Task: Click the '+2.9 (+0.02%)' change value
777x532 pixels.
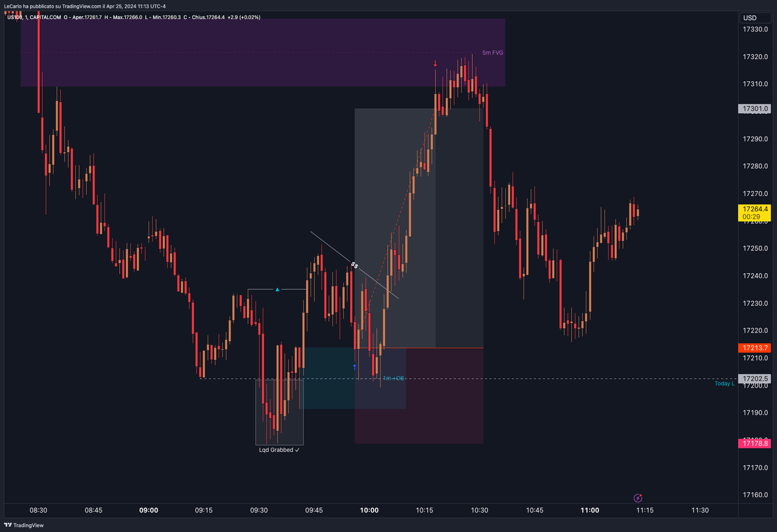Action: click(x=245, y=17)
